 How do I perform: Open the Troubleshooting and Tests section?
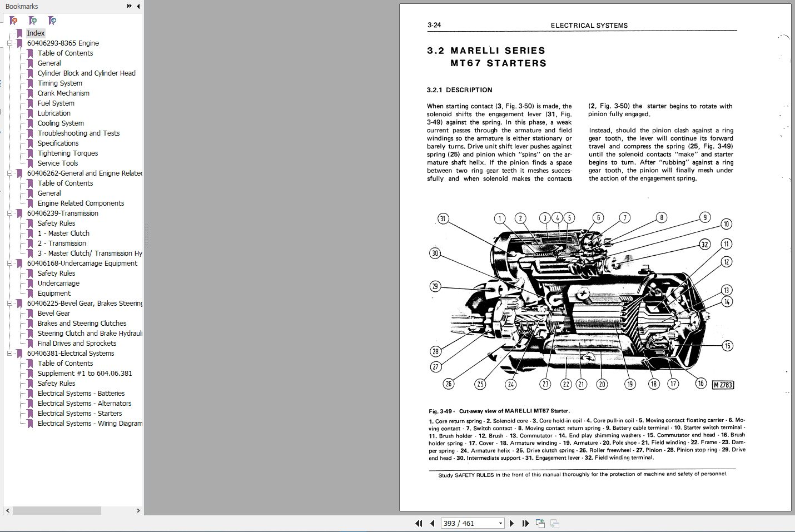(x=78, y=133)
